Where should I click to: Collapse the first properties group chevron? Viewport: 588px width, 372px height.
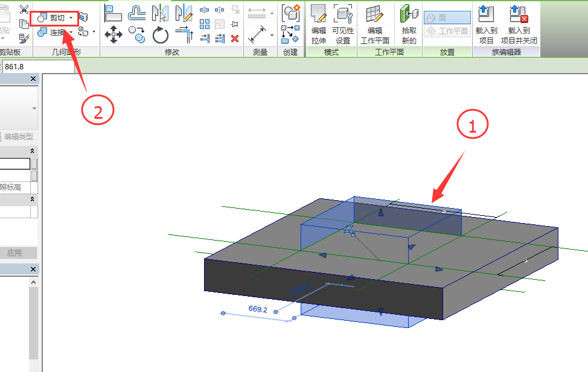32,151
